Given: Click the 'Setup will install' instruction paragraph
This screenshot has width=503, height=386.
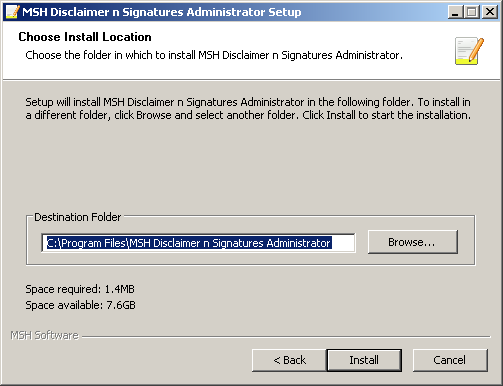Looking at the screenshot, I should click(x=248, y=108).
